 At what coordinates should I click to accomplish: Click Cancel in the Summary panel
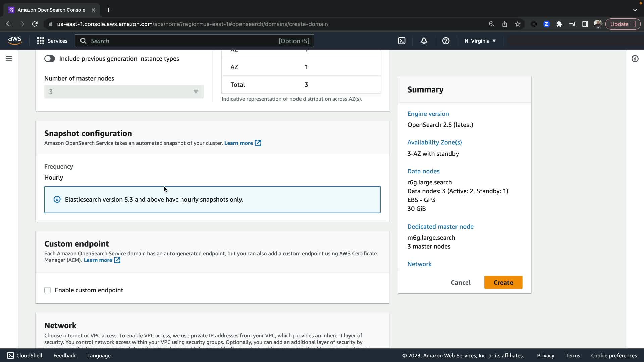(461, 282)
